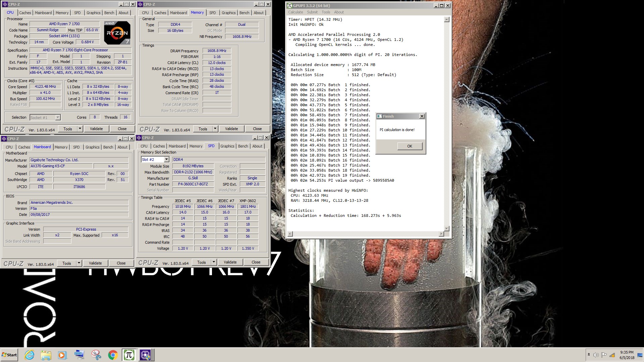
Task: Switch to CPU tab in SPD window
Action: pos(144,146)
